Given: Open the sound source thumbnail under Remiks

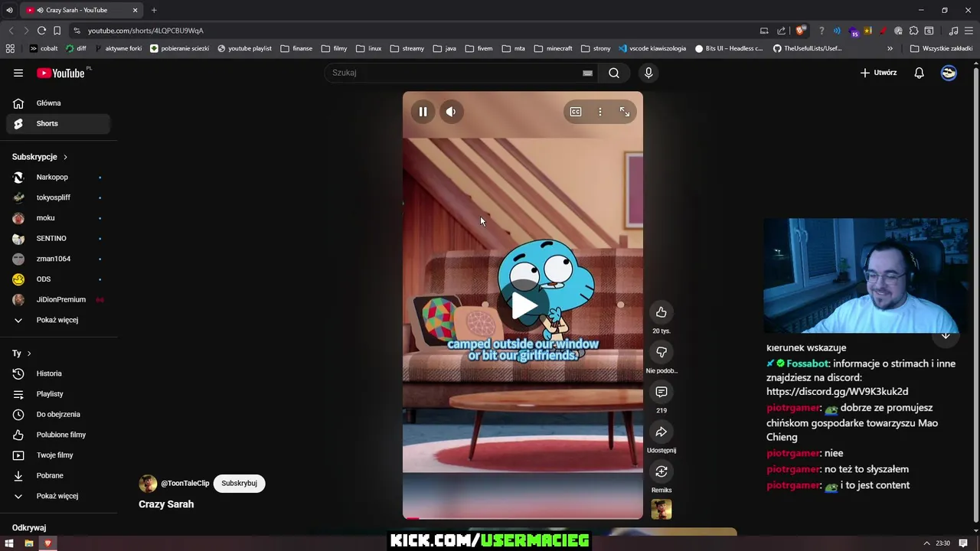Looking at the screenshot, I should click(x=661, y=509).
